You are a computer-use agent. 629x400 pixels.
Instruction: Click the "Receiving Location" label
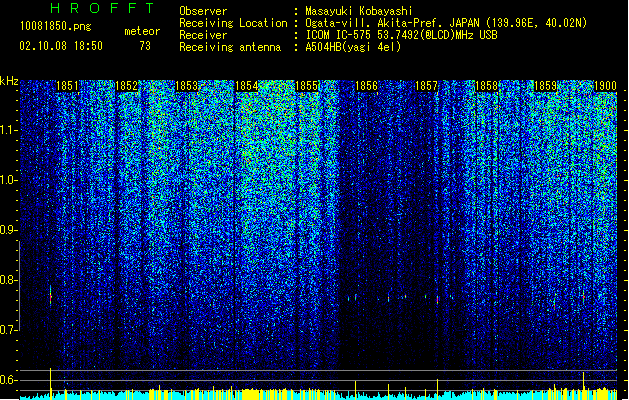233,23
